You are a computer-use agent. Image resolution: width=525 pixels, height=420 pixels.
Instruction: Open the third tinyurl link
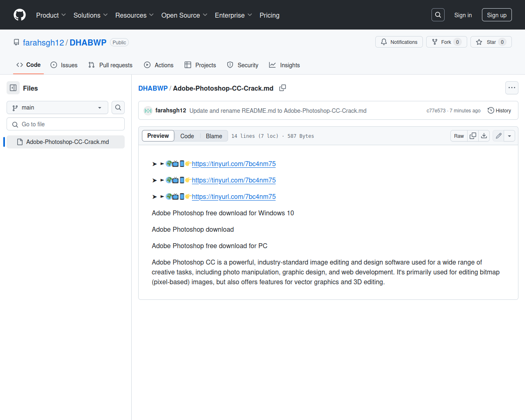click(x=234, y=196)
